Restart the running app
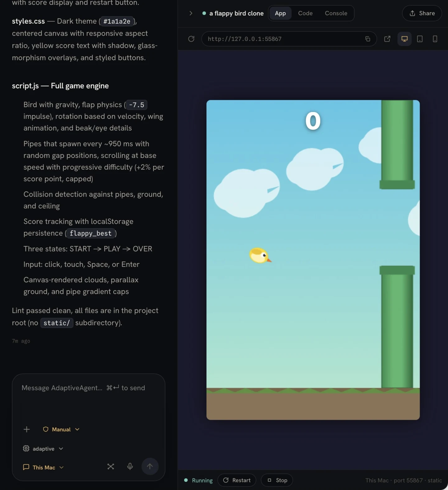The width and height of the screenshot is (448, 490). tap(237, 480)
